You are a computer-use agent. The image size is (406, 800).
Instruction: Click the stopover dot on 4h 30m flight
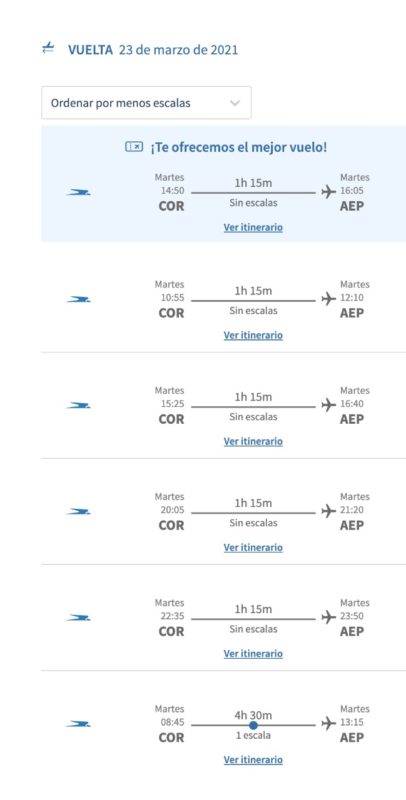tap(253, 725)
